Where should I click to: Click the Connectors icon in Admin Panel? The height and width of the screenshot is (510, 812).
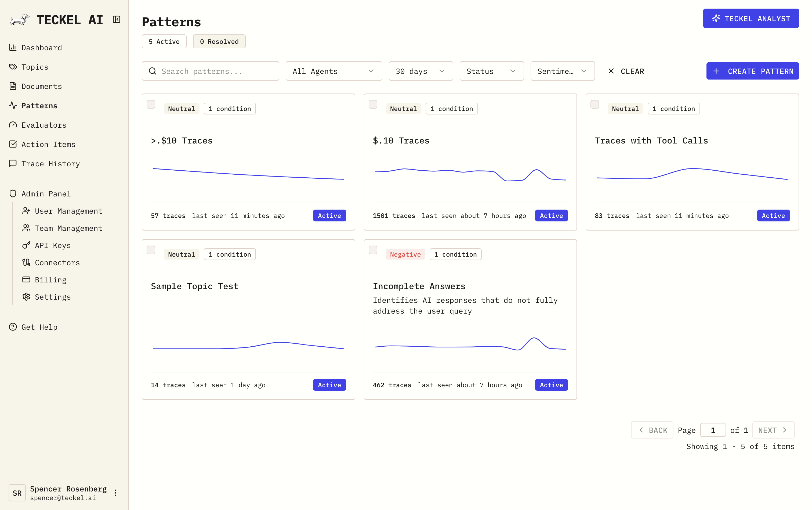pos(26,263)
